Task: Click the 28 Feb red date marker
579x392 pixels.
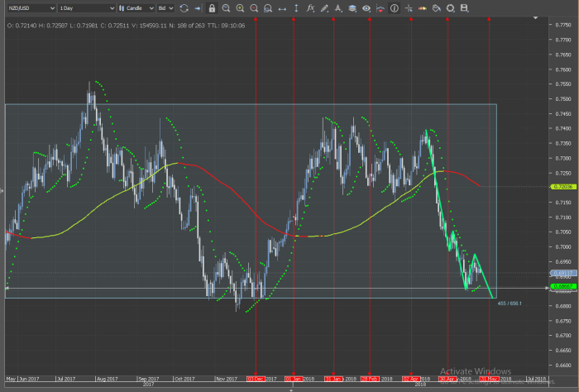Action: (370, 379)
